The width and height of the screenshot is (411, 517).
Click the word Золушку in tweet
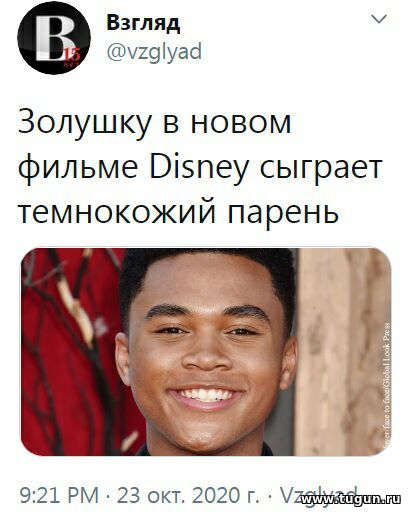click(84, 123)
